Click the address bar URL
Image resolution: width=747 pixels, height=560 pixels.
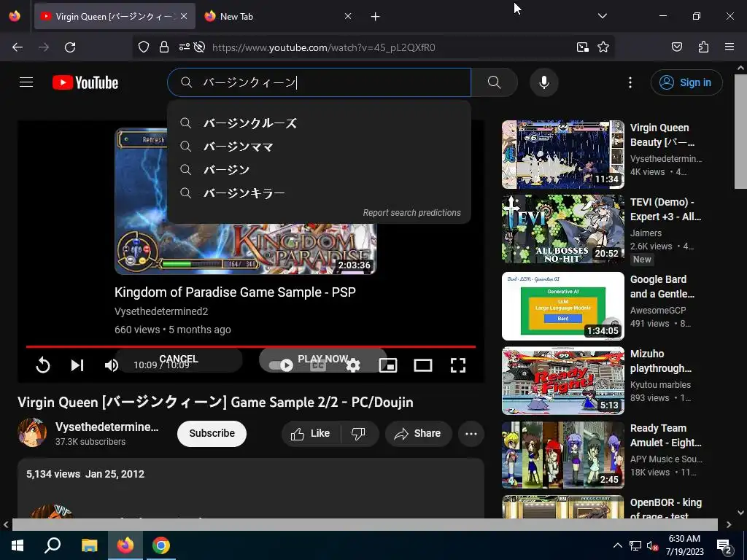[x=323, y=47]
